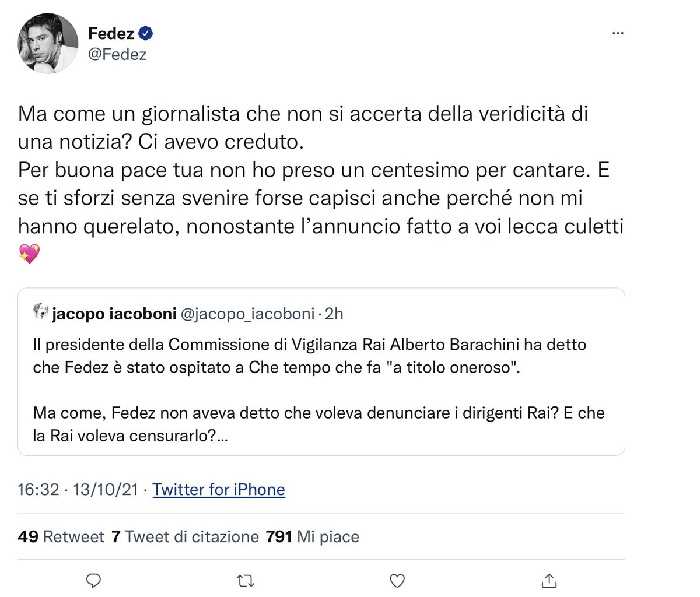
Task: Click the quoted tweet's 2h timestamp
Action: [x=334, y=314]
